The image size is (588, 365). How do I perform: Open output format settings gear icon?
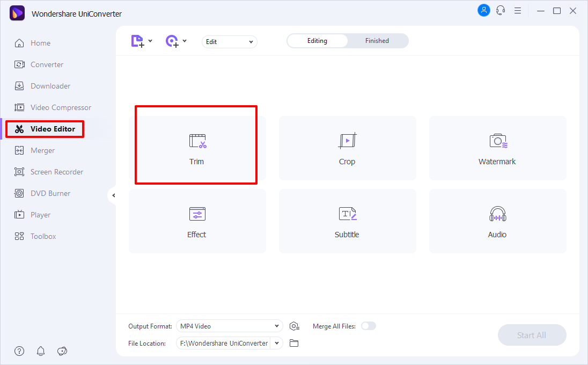click(295, 326)
